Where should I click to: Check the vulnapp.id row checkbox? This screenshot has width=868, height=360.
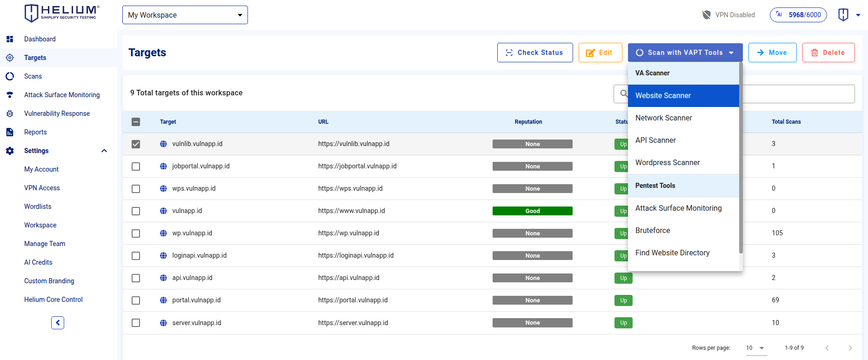coord(136,211)
